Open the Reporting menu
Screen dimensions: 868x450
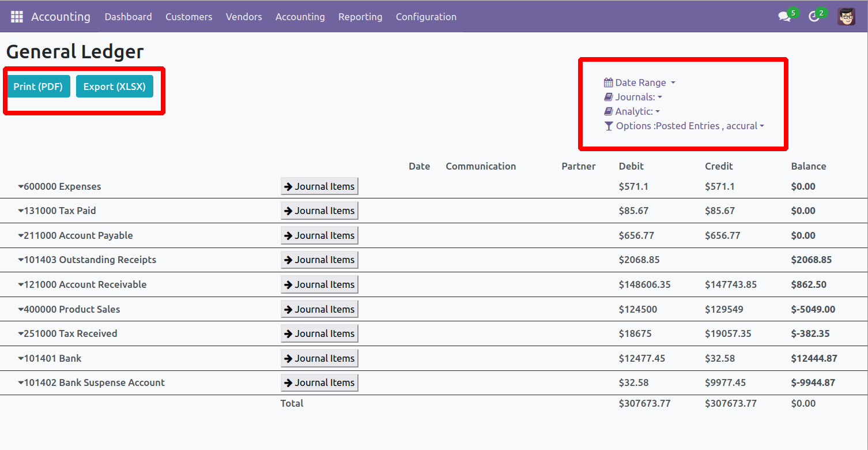[360, 17]
